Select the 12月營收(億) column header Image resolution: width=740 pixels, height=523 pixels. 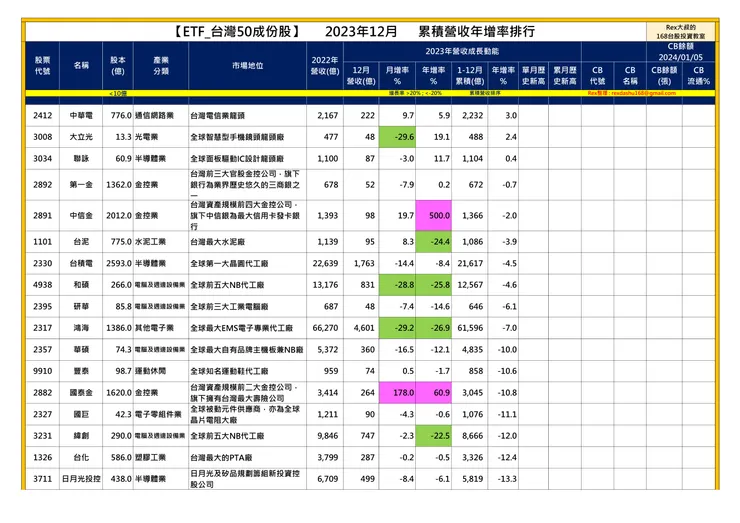coord(361,76)
